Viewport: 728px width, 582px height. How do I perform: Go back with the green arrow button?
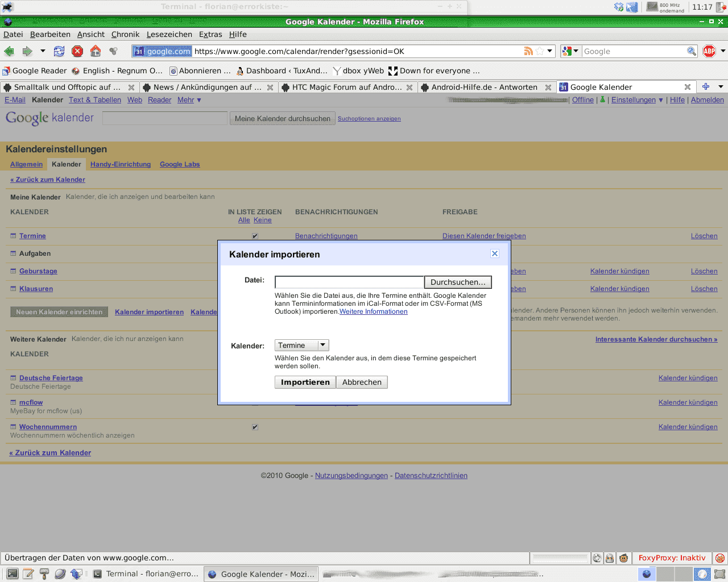9,51
